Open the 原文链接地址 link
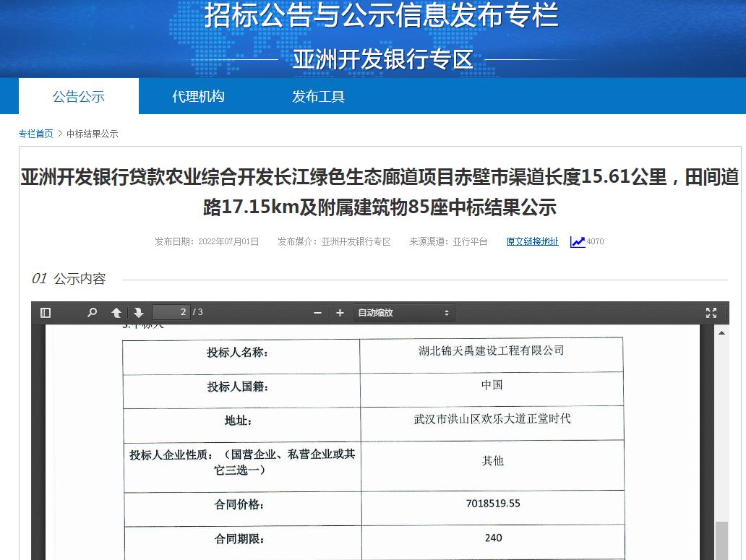This screenshot has width=746, height=560. [532, 241]
